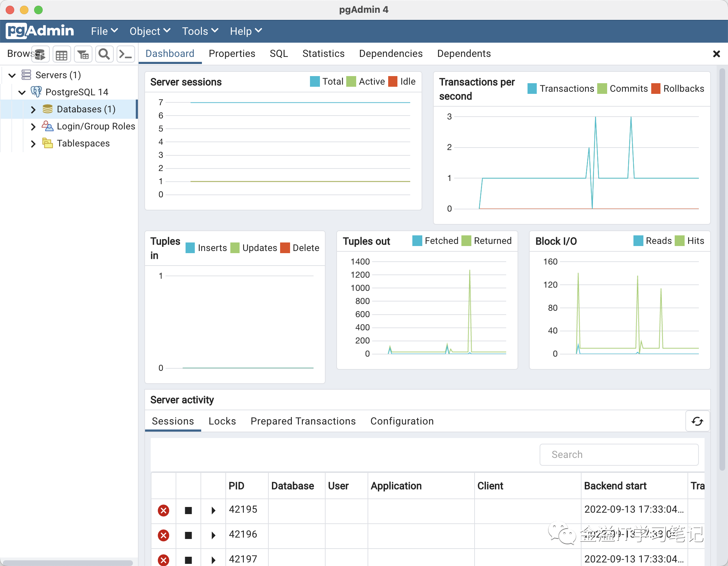Click the Login/Group Roles icon

click(47, 126)
